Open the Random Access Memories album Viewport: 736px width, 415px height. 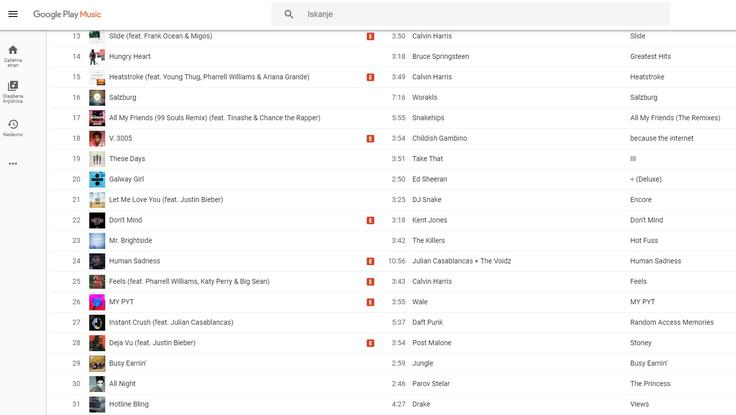point(672,322)
